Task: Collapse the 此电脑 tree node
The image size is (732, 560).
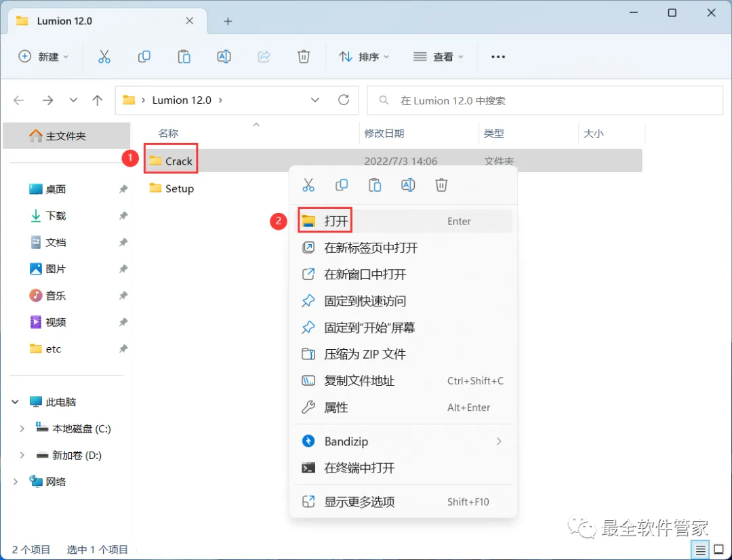Action: (x=15, y=402)
